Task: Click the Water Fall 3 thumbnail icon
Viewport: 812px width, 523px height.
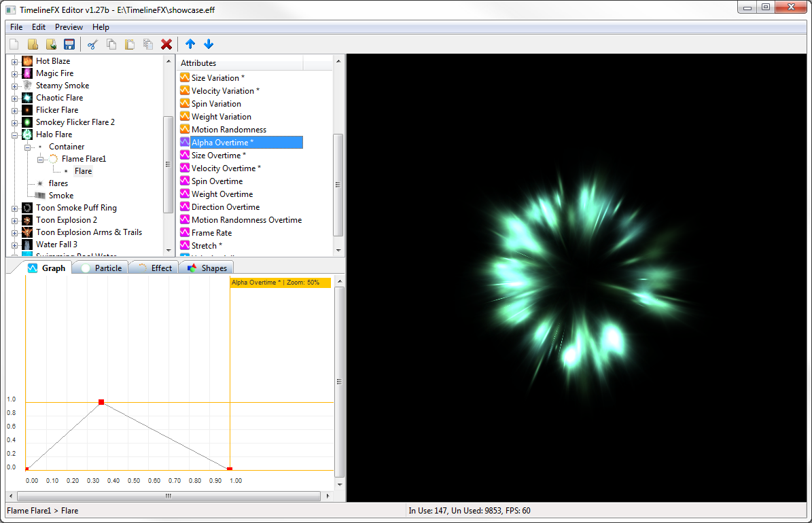Action: pos(27,245)
